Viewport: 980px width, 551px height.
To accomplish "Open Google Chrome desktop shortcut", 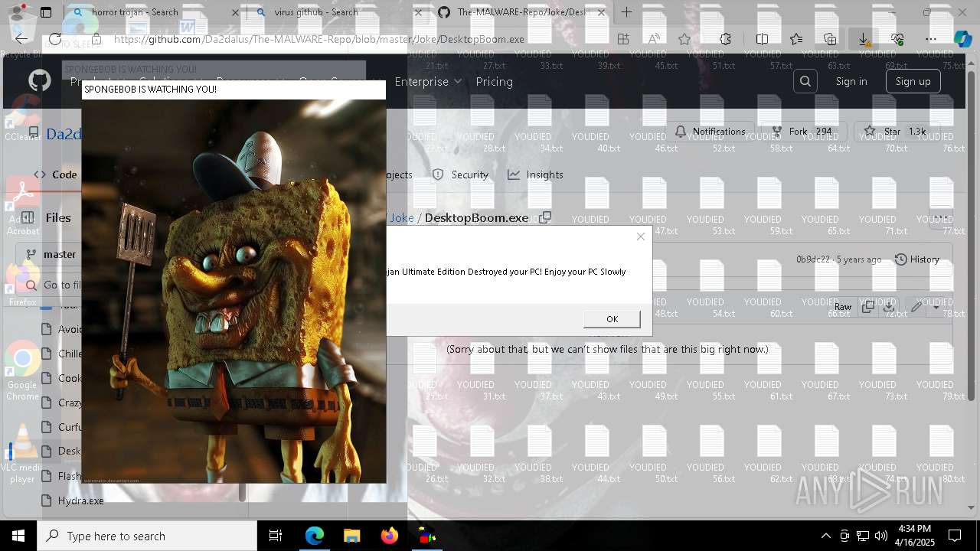I will point(22,370).
